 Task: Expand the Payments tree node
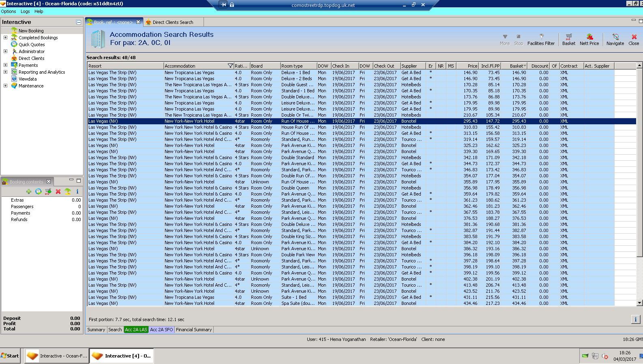click(x=5, y=65)
